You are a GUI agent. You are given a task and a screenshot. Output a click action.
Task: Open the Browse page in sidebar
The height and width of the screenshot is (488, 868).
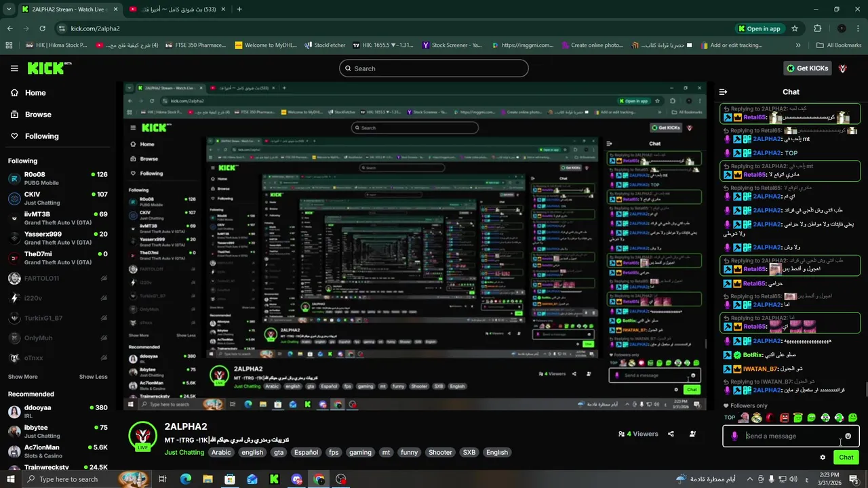(x=38, y=115)
